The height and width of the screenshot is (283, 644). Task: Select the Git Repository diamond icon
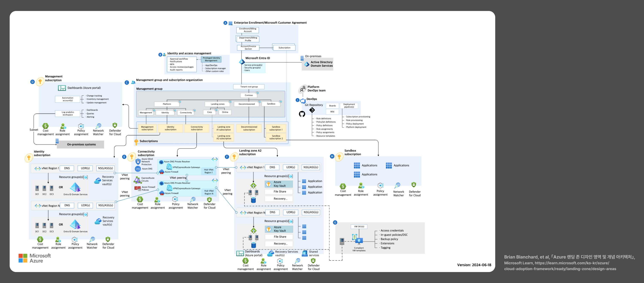312,110
